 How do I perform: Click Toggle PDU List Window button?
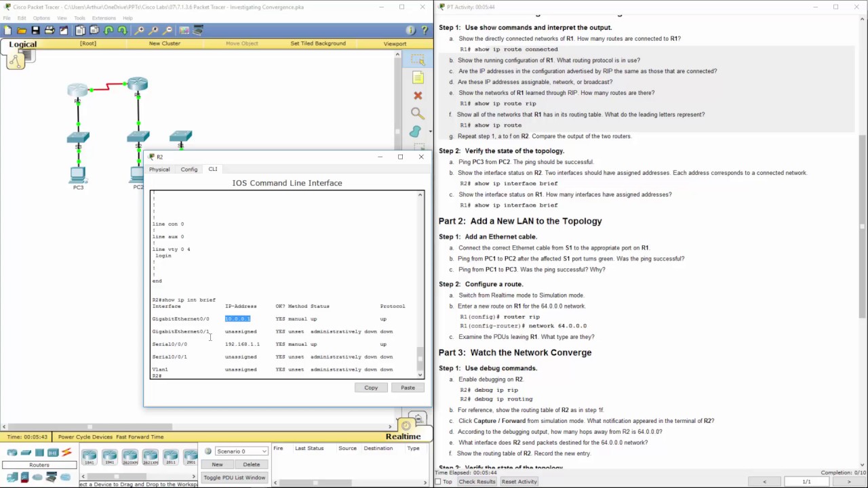(x=235, y=478)
